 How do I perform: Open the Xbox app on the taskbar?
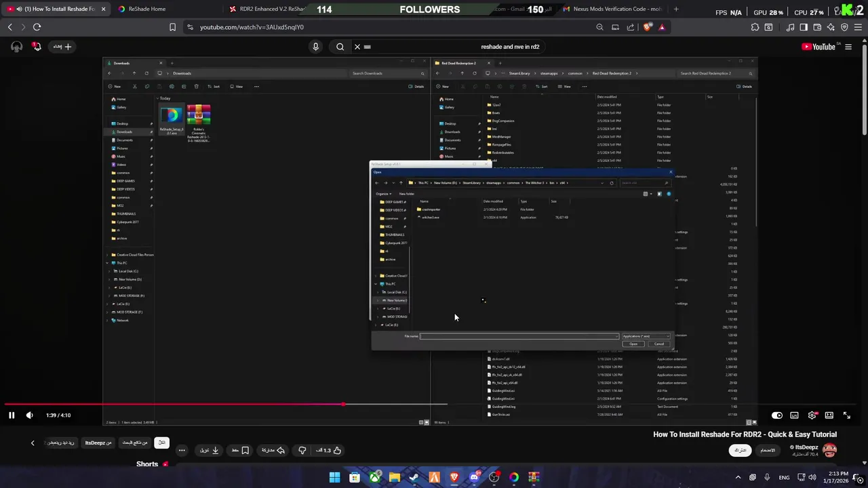tap(374, 477)
